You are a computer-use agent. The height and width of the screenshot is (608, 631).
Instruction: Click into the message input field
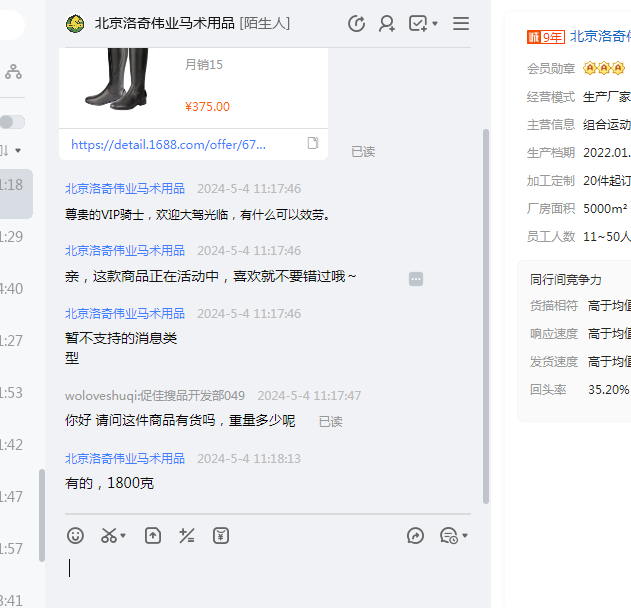pyautogui.click(x=270, y=570)
